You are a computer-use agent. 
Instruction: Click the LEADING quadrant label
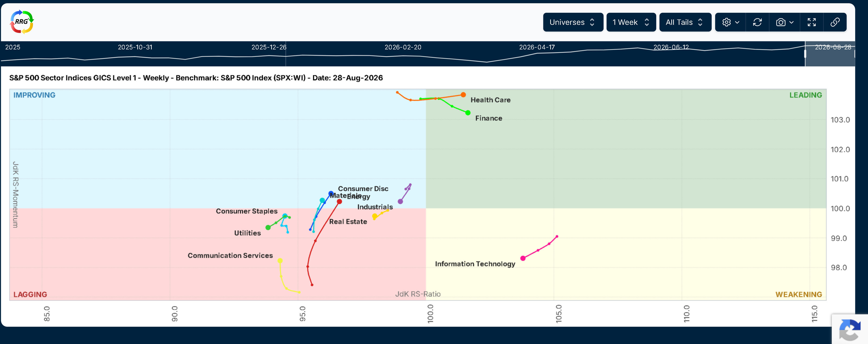pyautogui.click(x=806, y=95)
